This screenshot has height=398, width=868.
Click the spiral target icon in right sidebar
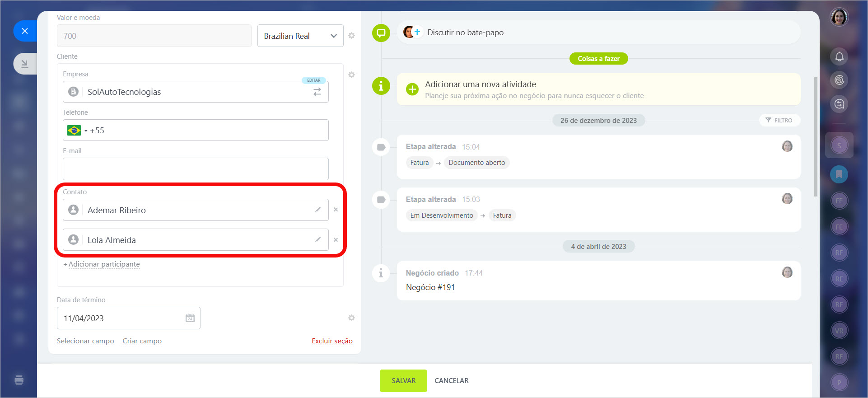[839, 80]
